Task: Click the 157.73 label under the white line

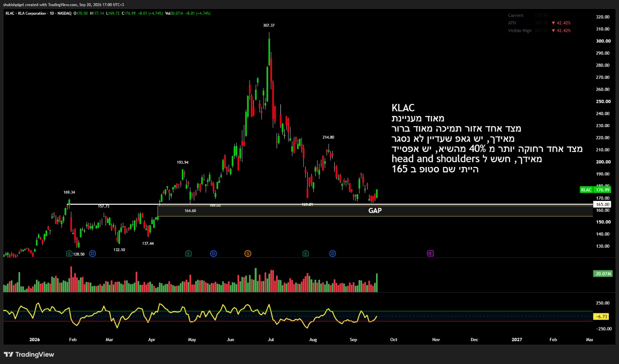Action: (x=104, y=206)
